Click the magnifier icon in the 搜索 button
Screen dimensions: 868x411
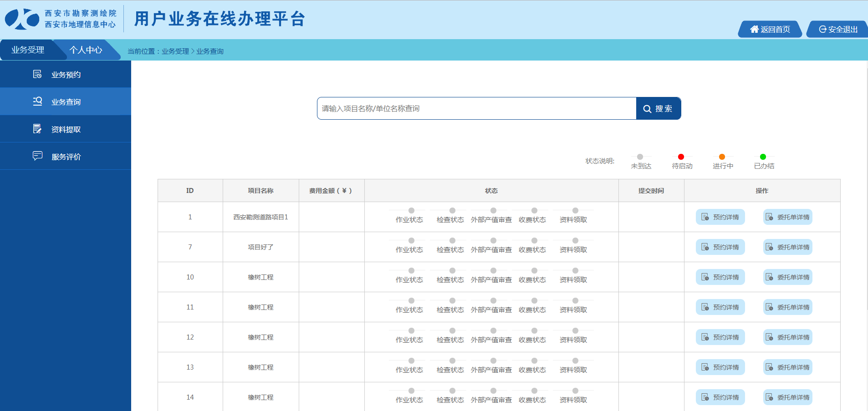coord(647,109)
